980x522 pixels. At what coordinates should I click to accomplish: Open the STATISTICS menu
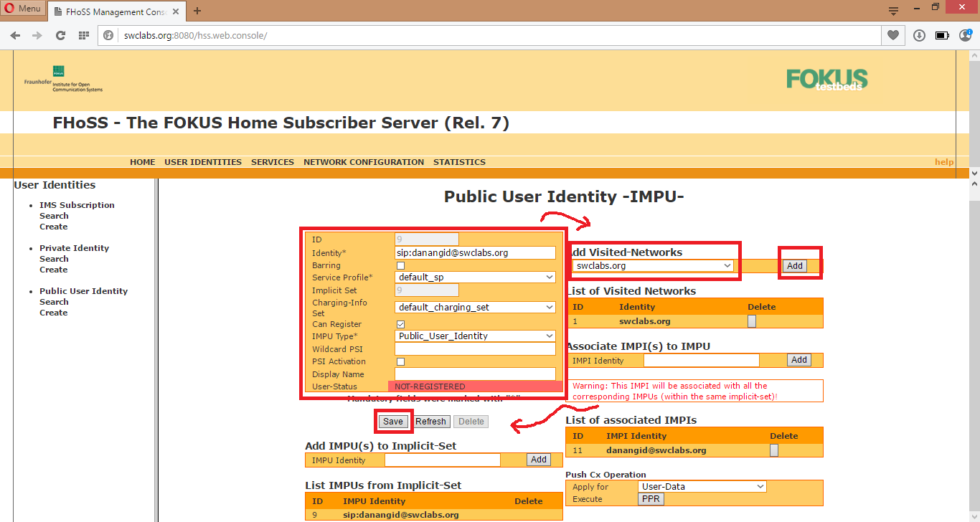pyautogui.click(x=459, y=162)
